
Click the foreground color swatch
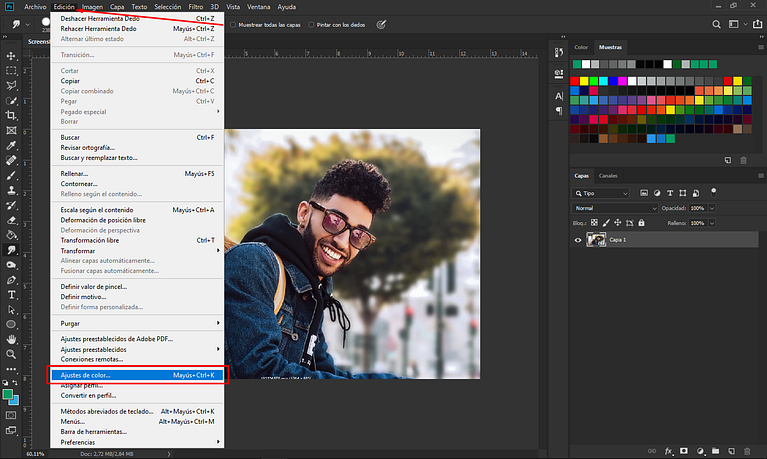coord(7,394)
